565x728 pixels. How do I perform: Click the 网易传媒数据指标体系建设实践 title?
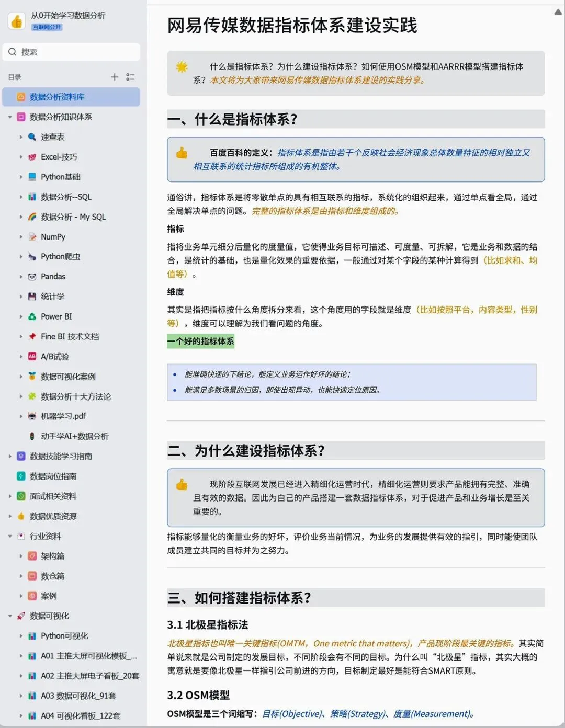[292, 26]
